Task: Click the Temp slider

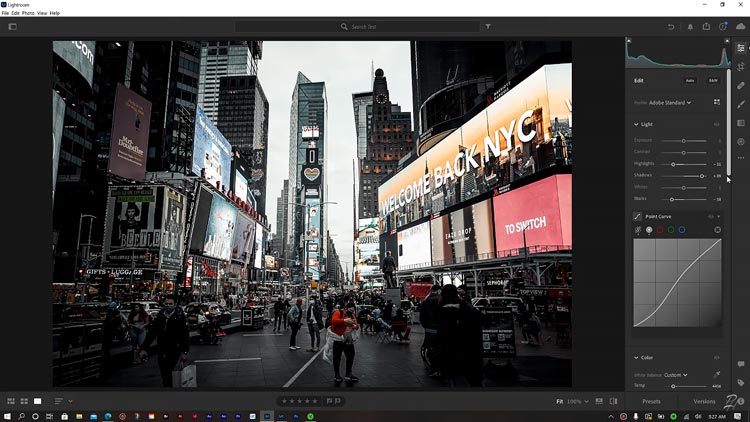Action: 684,386
